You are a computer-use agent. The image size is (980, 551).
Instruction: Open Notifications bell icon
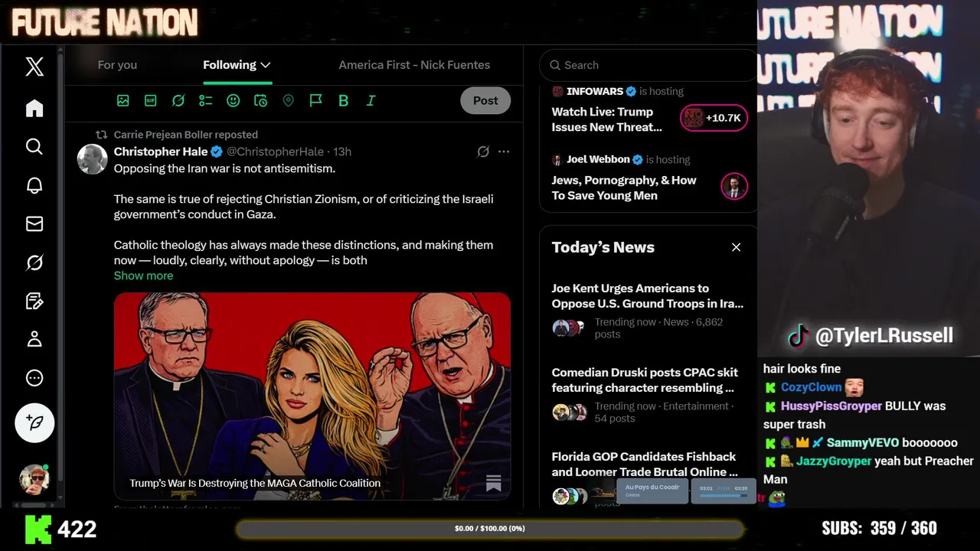[34, 185]
